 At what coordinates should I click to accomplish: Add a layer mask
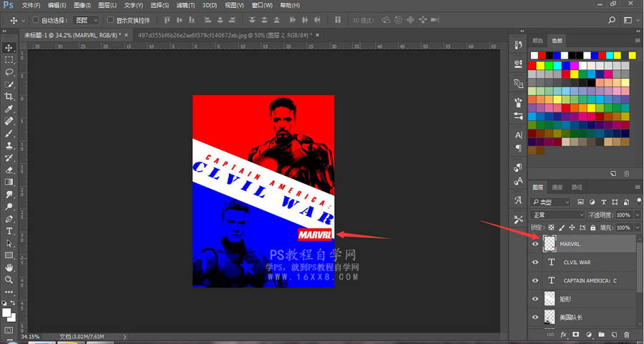click(576, 335)
